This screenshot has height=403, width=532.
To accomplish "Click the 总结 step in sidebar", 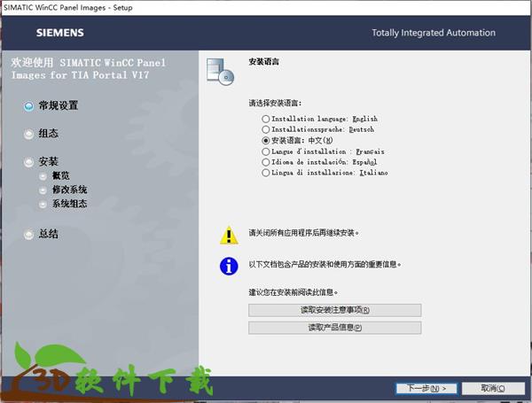I will [x=48, y=234].
